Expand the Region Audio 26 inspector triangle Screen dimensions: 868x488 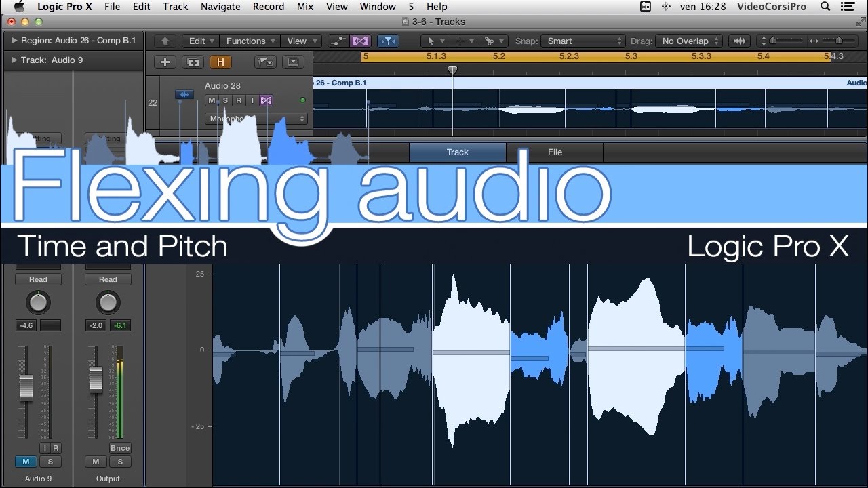coord(15,41)
